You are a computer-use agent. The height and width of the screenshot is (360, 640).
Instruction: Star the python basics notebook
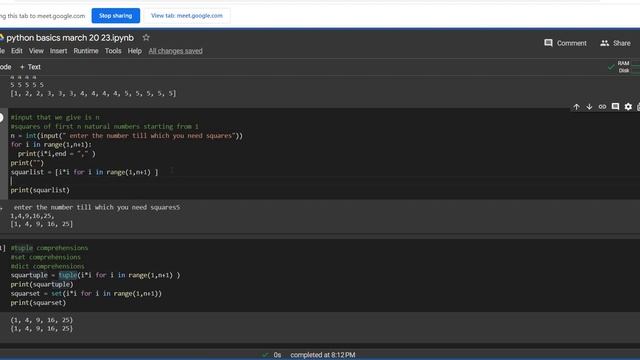(x=146, y=38)
